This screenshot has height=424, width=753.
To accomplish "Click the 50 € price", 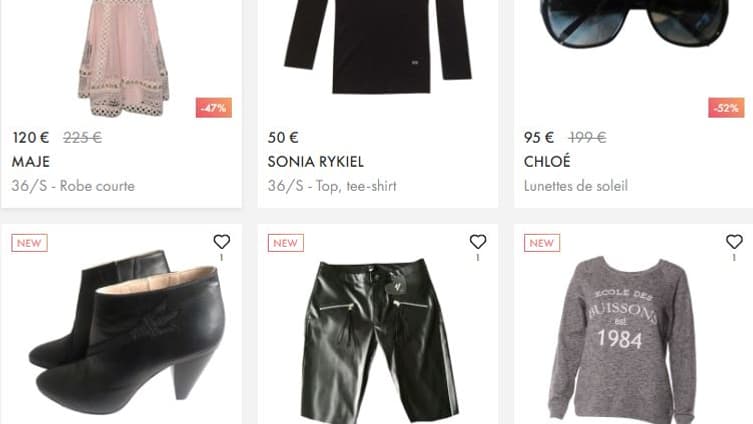I will (x=283, y=138).
